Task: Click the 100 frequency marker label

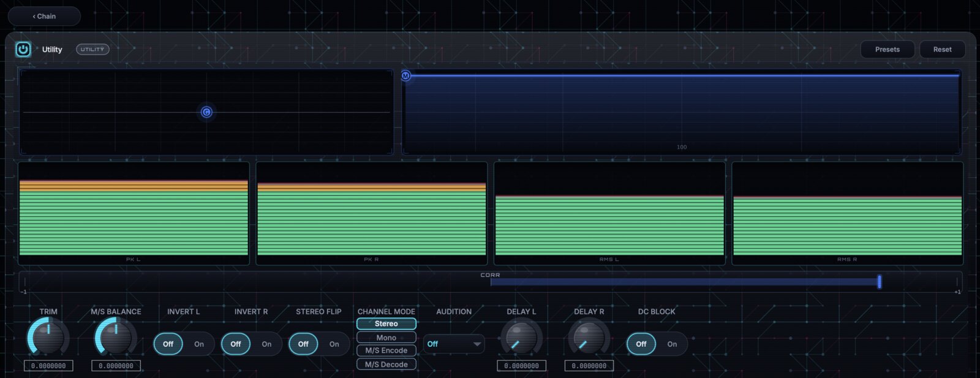Action: pos(682,147)
